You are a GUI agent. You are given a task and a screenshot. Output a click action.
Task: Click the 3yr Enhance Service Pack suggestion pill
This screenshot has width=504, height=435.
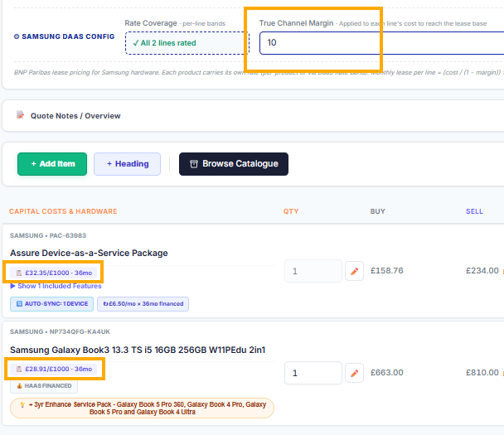coord(142,408)
